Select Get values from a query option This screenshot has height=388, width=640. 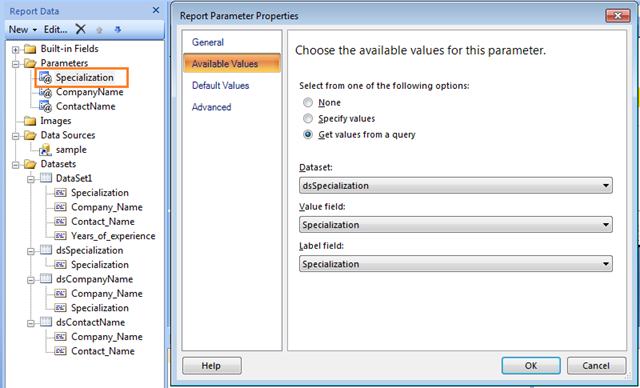pos(308,135)
